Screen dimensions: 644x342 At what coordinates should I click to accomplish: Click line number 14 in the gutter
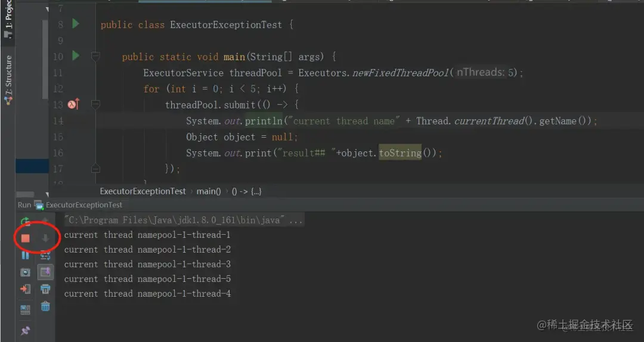pyautogui.click(x=58, y=121)
